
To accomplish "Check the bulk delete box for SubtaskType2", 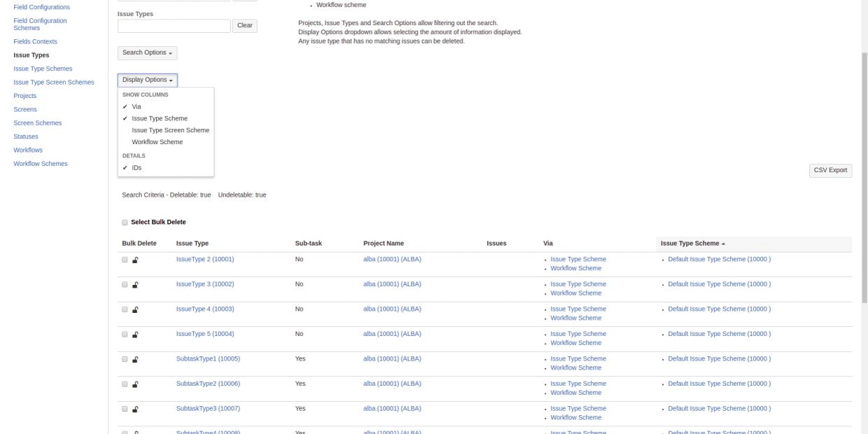I will click(x=125, y=384).
